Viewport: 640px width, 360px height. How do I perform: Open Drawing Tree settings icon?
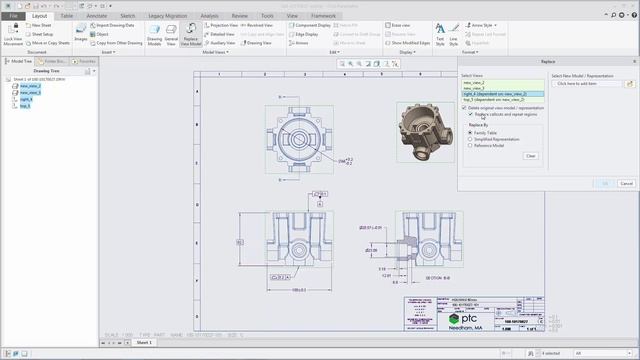[87, 71]
